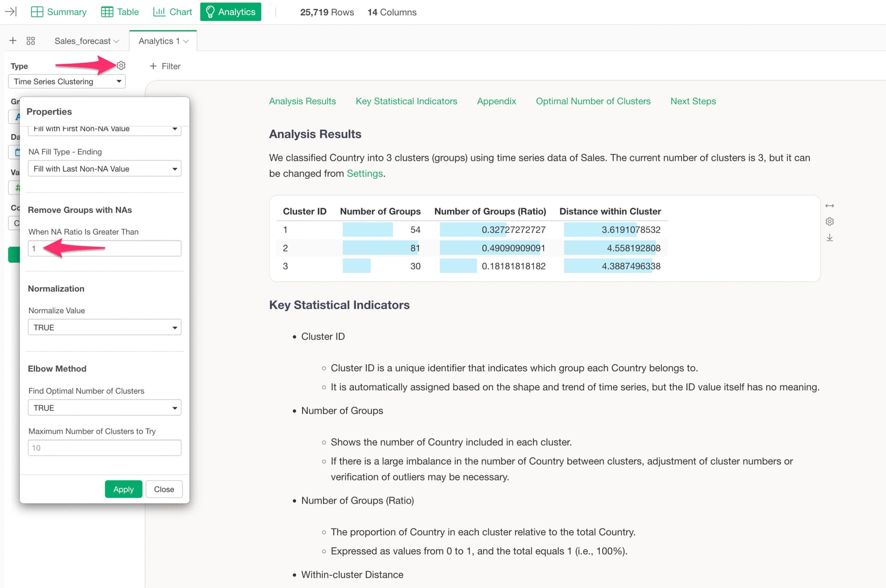This screenshot has width=886, height=588.
Task: Jump to Optimal Number of Clusters section
Action: [x=593, y=101]
